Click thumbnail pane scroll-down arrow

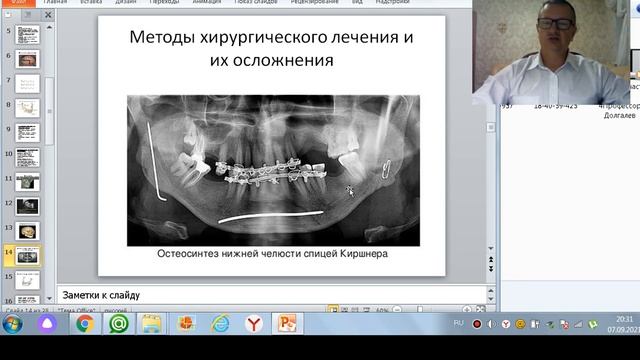pyautogui.click(x=49, y=299)
